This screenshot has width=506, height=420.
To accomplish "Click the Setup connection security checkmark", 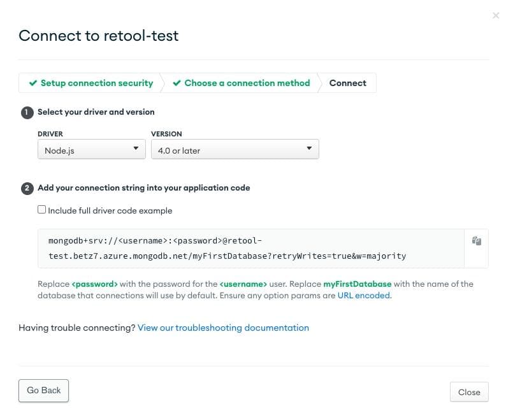I will tap(33, 83).
